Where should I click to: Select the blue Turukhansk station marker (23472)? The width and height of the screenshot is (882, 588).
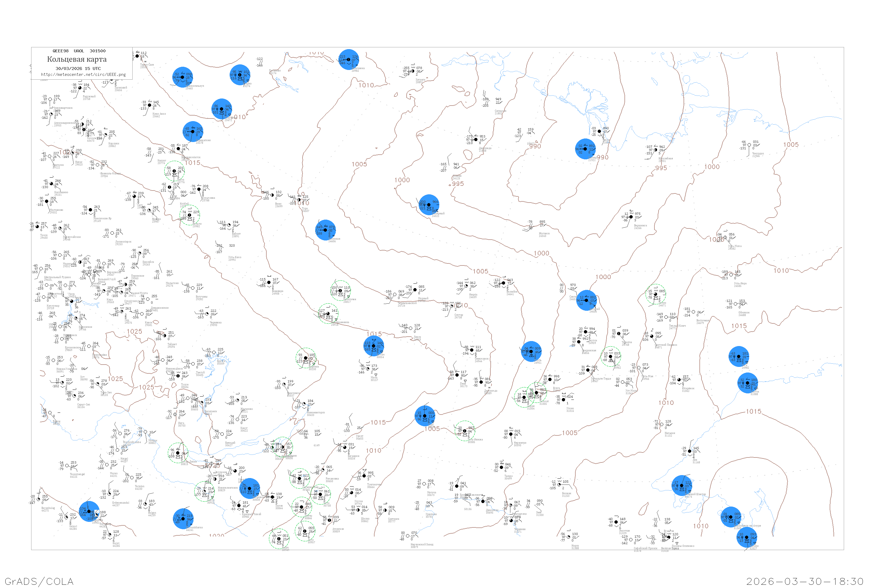click(222, 109)
